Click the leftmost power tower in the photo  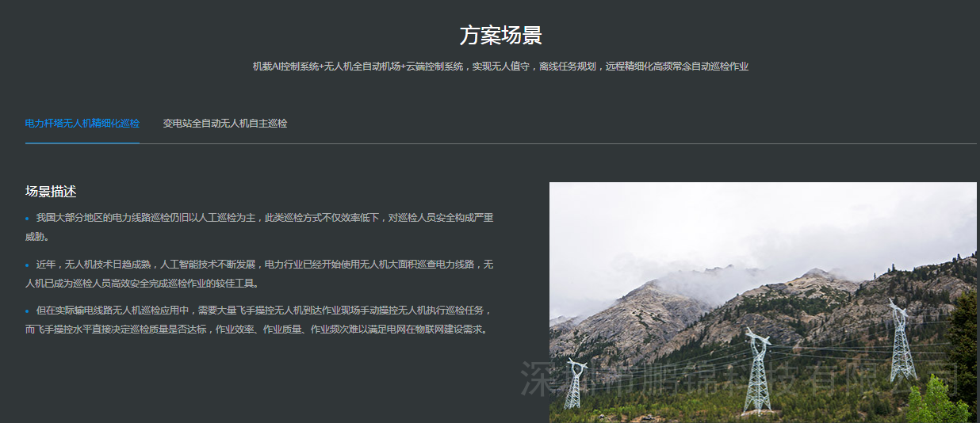tap(575, 384)
